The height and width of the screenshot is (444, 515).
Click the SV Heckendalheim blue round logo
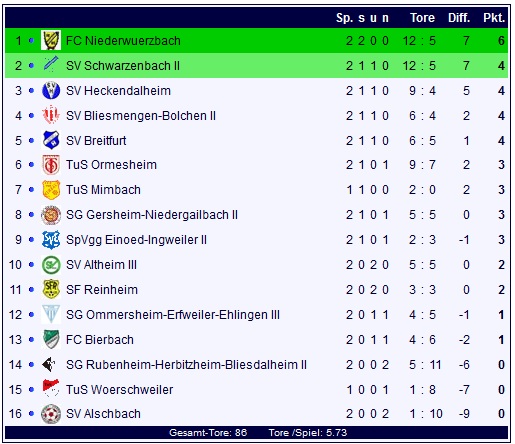(51, 91)
